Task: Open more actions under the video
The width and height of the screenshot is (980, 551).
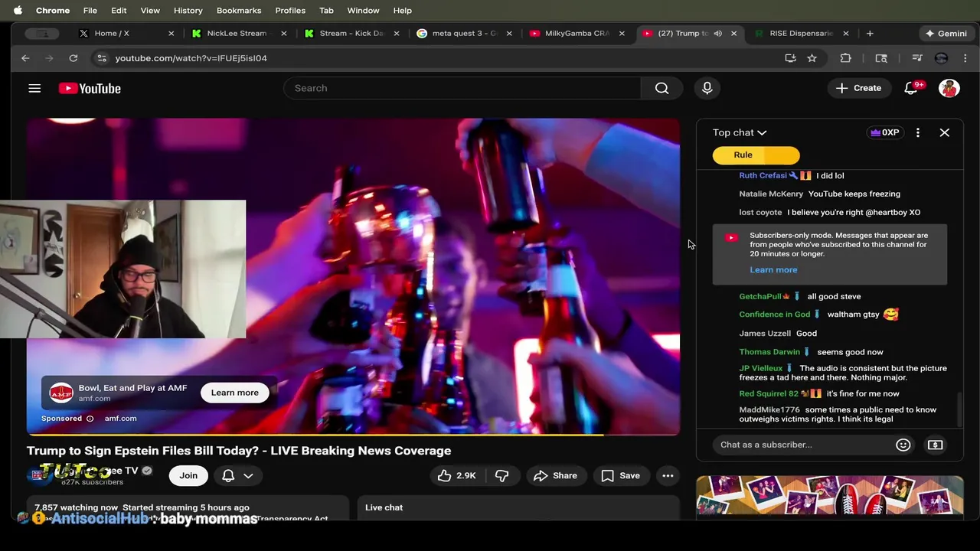Action: 668,475
